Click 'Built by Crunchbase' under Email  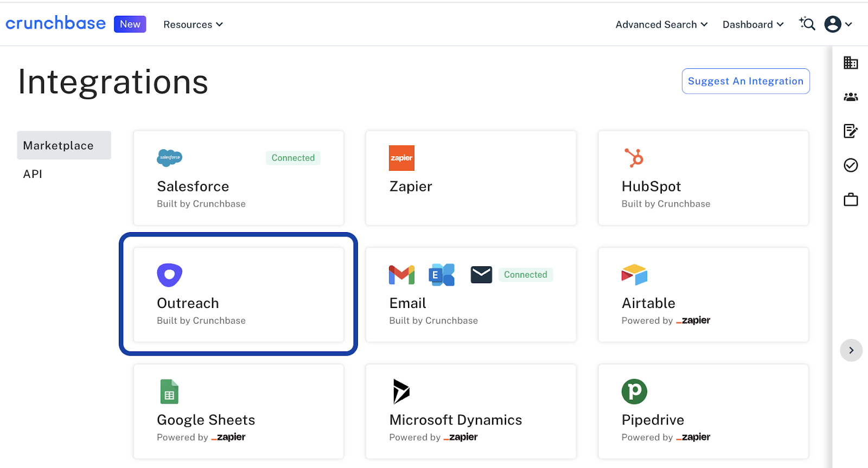[x=433, y=320]
